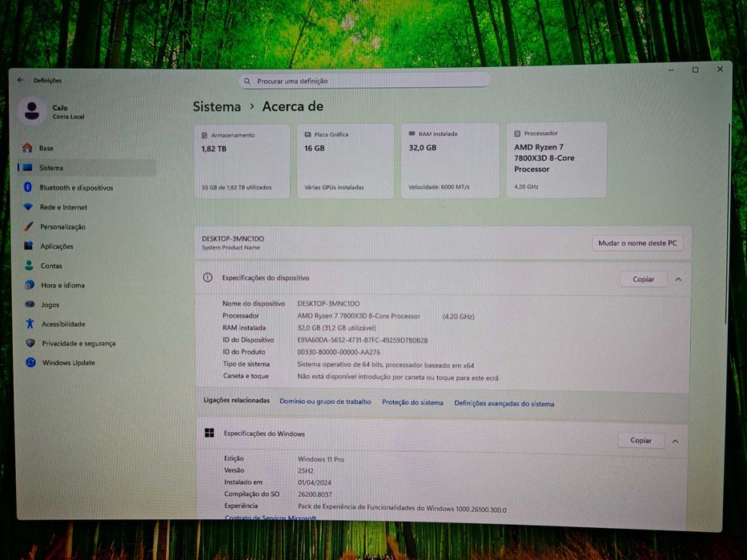Click the Privacidade e segurança shield icon

point(30,343)
